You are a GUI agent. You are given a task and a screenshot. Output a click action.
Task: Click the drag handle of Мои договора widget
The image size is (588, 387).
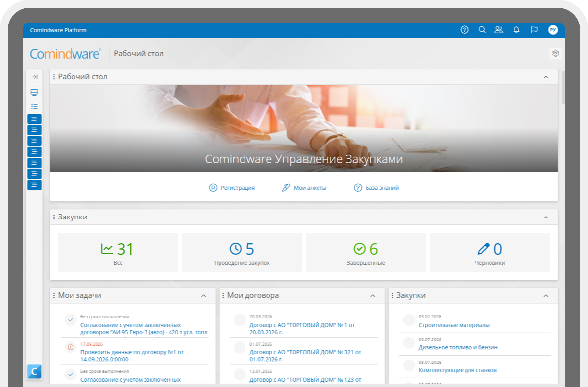[x=223, y=296]
